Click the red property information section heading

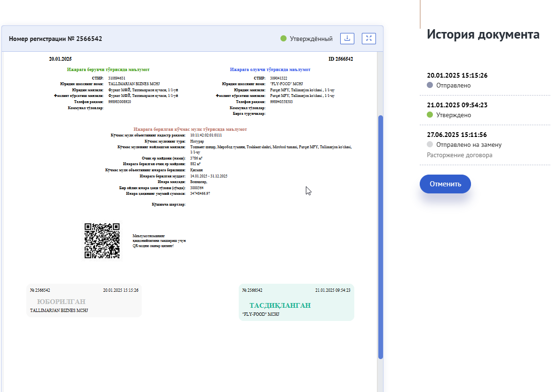coord(190,129)
